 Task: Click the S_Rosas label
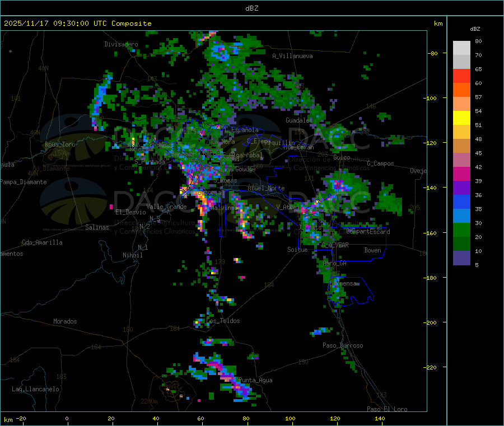click(225, 181)
